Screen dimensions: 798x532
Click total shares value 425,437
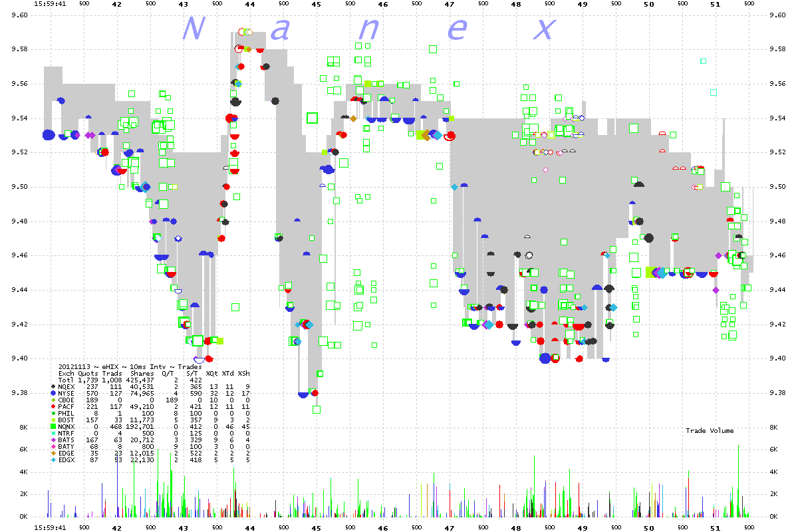[140, 380]
